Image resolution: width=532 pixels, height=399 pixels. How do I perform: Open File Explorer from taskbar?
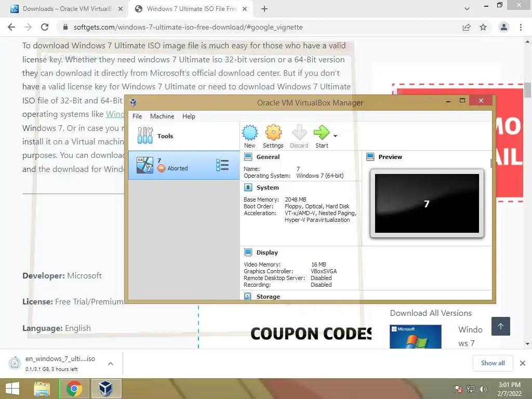point(42,389)
